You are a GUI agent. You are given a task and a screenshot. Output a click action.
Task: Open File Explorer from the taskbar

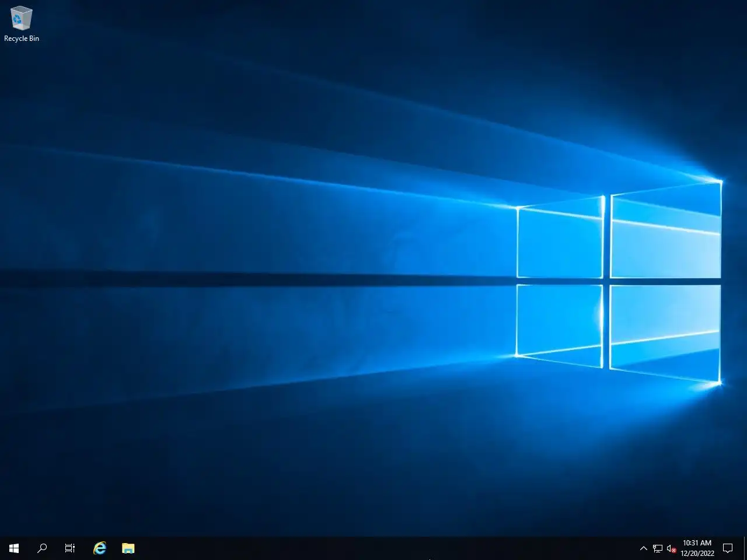pyautogui.click(x=128, y=548)
